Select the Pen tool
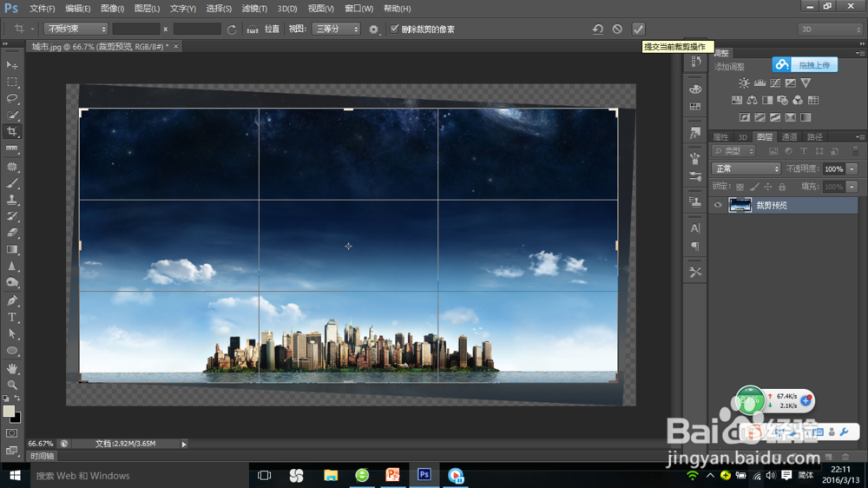This screenshot has height=488, width=868. pyautogui.click(x=11, y=300)
